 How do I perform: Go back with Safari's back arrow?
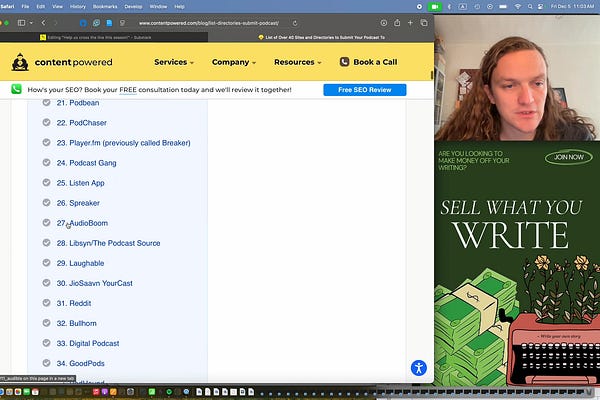point(44,23)
